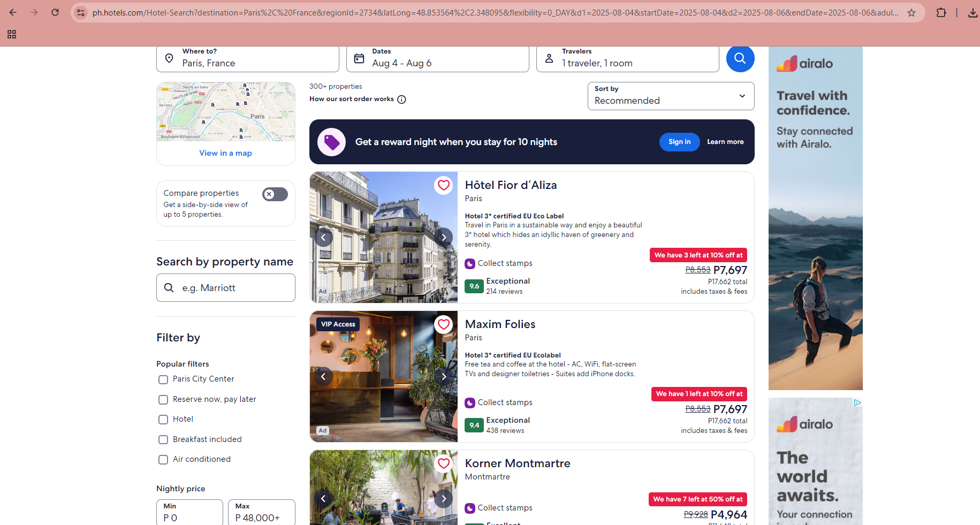Viewport: 980px width, 525px height.
Task: Show previous photo of Korner Montmartre
Action: 323,498
